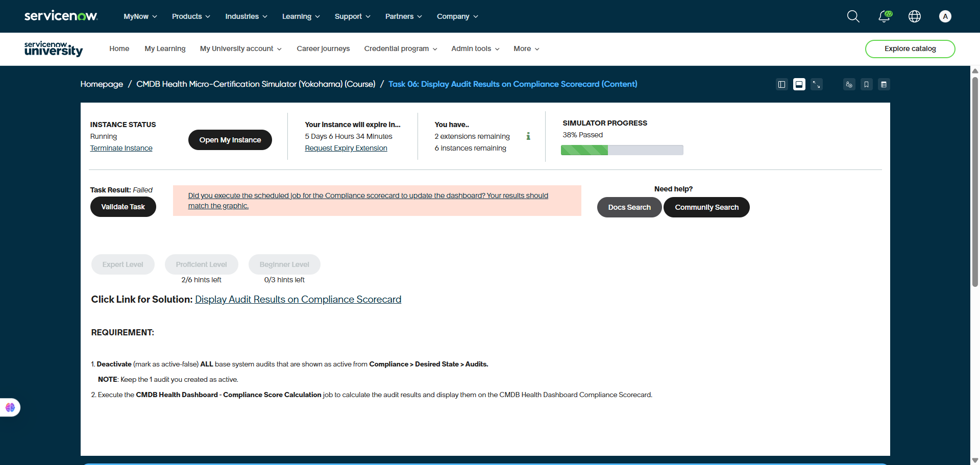Open the brain assistant widget
Image resolution: width=980 pixels, height=465 pixels.
[10, 407]
